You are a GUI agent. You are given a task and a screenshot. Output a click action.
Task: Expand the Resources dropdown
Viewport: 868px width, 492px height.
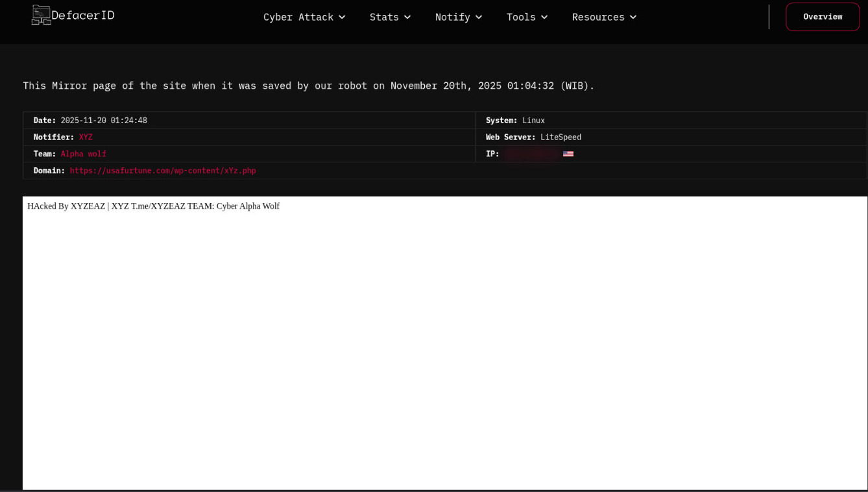coord(633,17)
